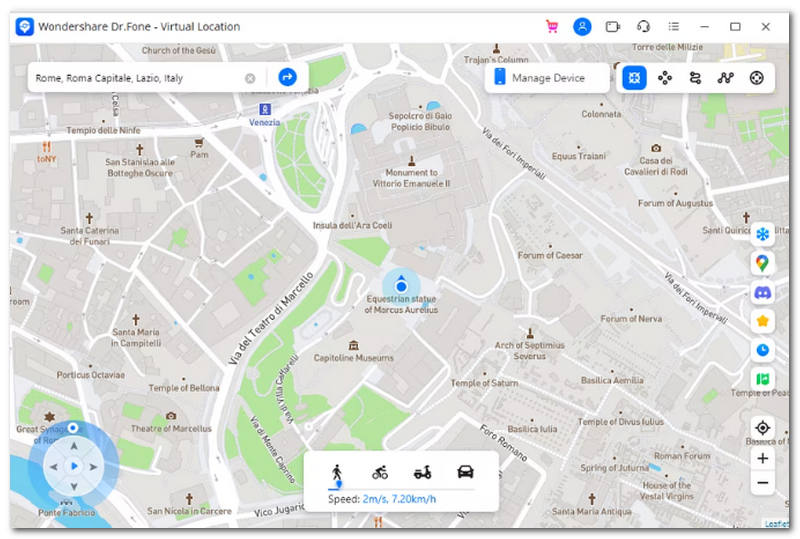Image resolution: width=800 pixels, height=539 pixels.
Task: Toggle the joystick mode icon
Action: click(757, 78)
